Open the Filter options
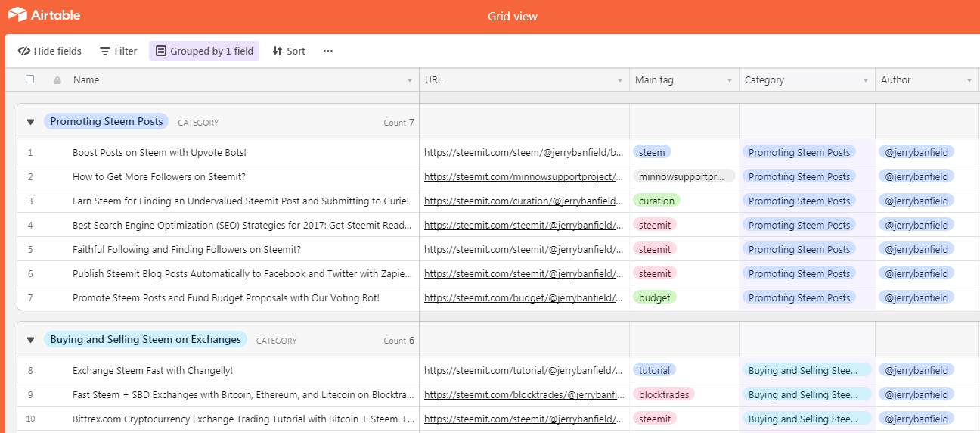Screen dimensions: 980x433 point(119,51)
